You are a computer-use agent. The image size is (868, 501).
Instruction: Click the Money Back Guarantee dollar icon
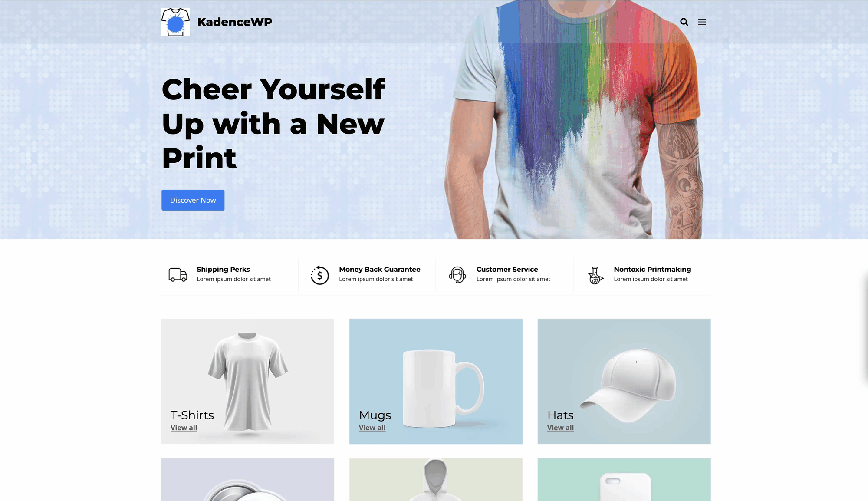pyautogui.click(x=320, y=275)
